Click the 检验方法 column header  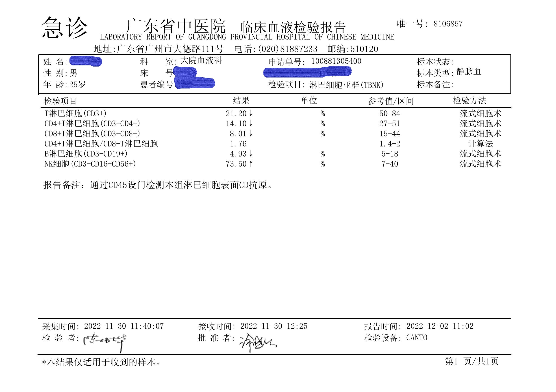470,100
